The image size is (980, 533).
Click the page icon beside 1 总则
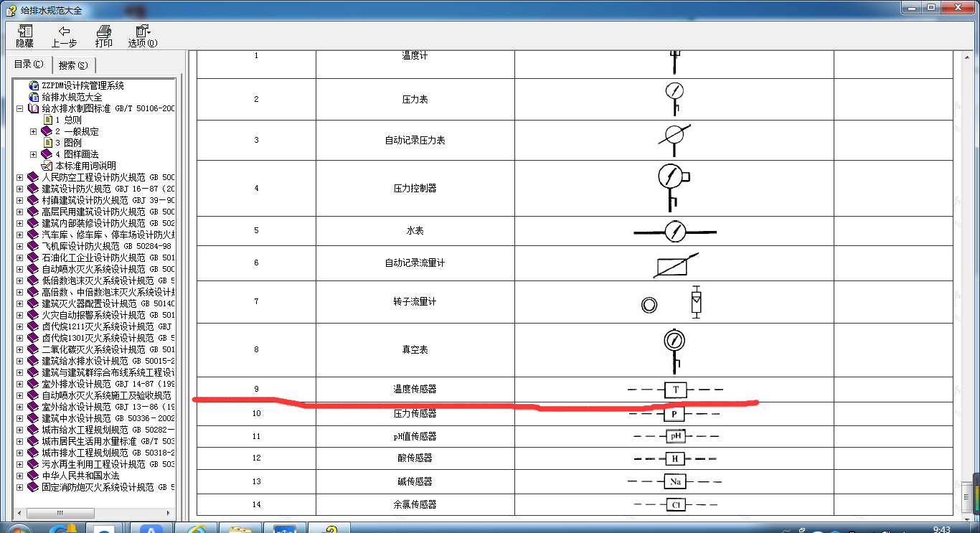47,120
